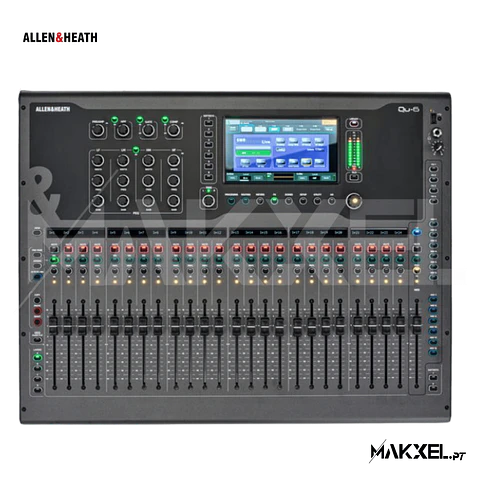Activate PAFL on channel Ch8
Screen dimensions: 480x480
click(x=158, y=271)
